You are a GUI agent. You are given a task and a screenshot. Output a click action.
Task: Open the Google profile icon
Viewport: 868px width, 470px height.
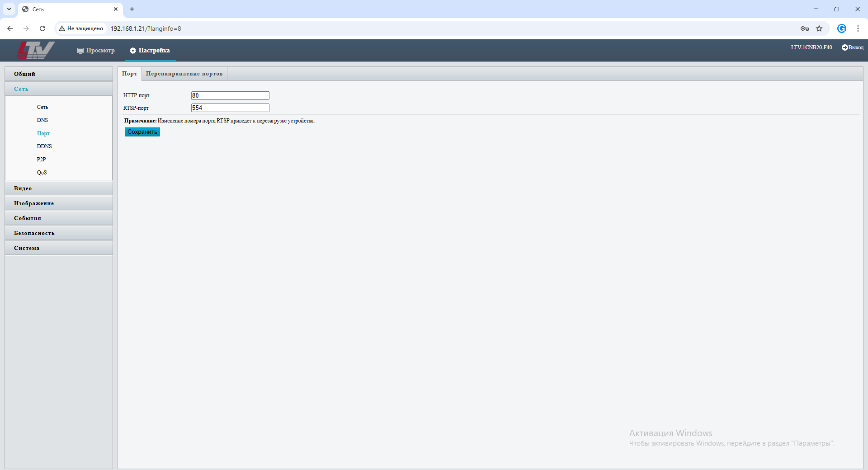click(842, 28)
